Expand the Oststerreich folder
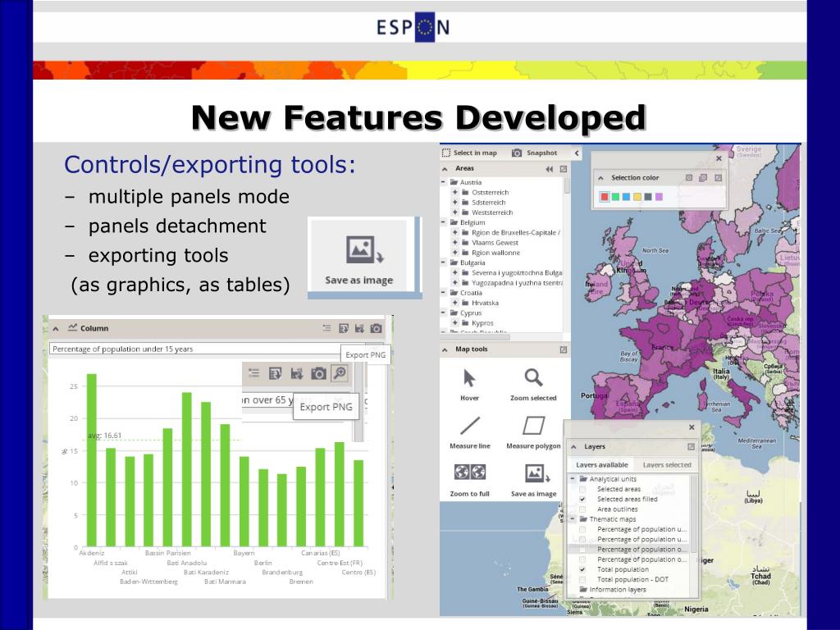Viewport: 840px width, 630px height. click(x=454, y=192)
